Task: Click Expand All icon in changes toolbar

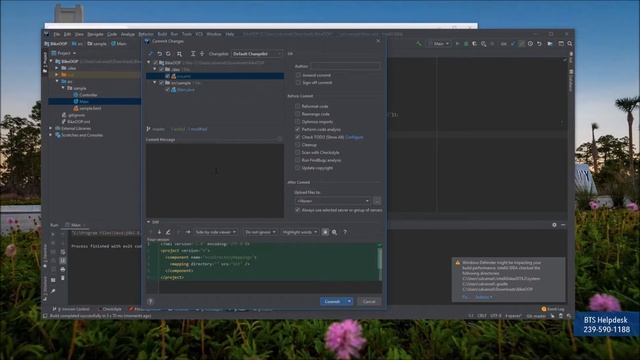Action: point(193,54)
